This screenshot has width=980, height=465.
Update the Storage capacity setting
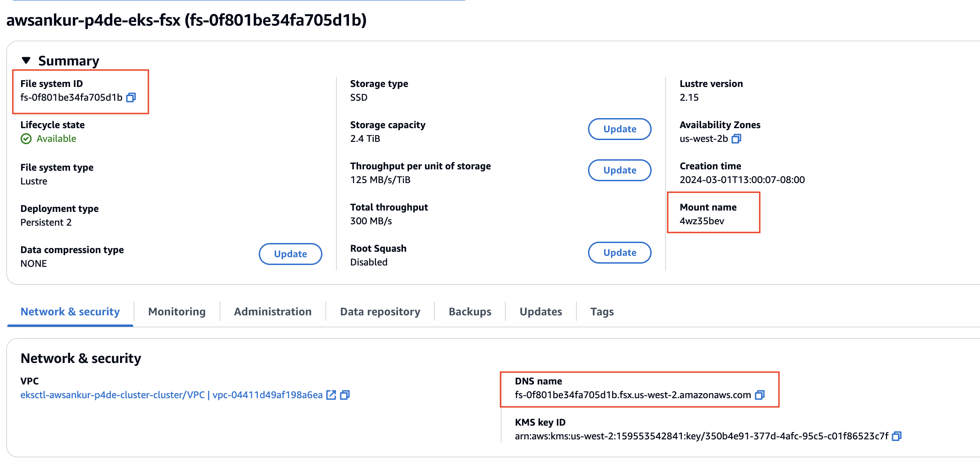[620, 129]
